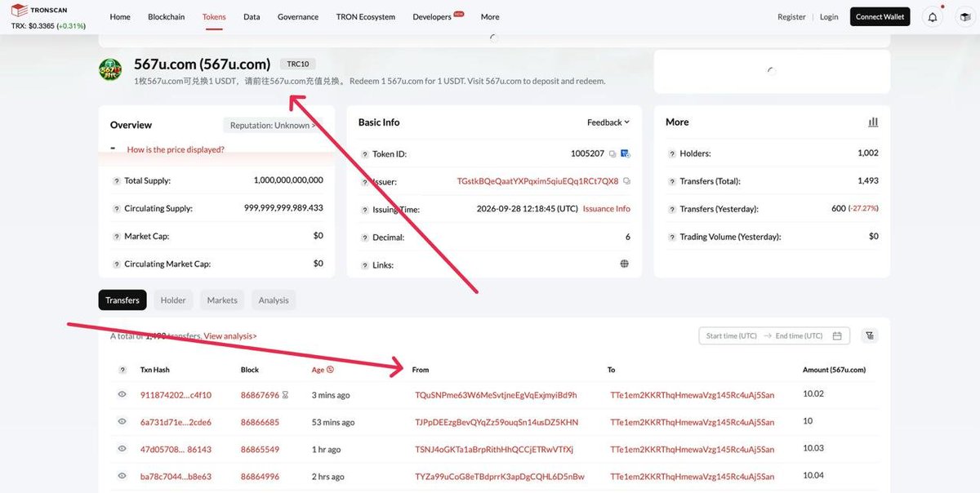
Task: Open the TRON Ecosystem menu
Action: tap(365, 17)
